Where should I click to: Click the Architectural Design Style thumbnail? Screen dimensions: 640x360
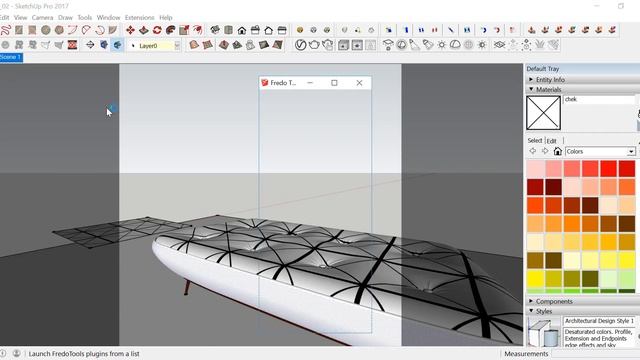coord(544,332)
